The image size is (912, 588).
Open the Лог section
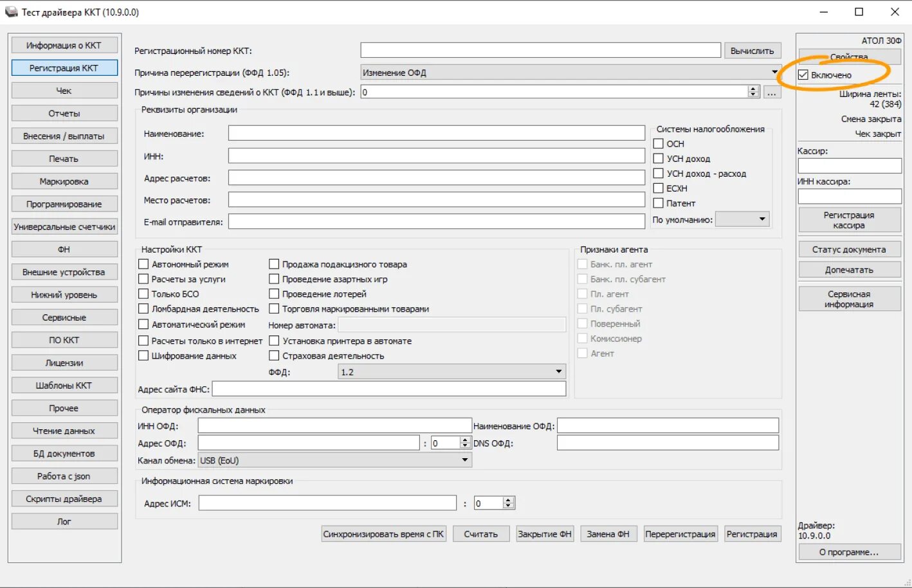tap(64, 521)
